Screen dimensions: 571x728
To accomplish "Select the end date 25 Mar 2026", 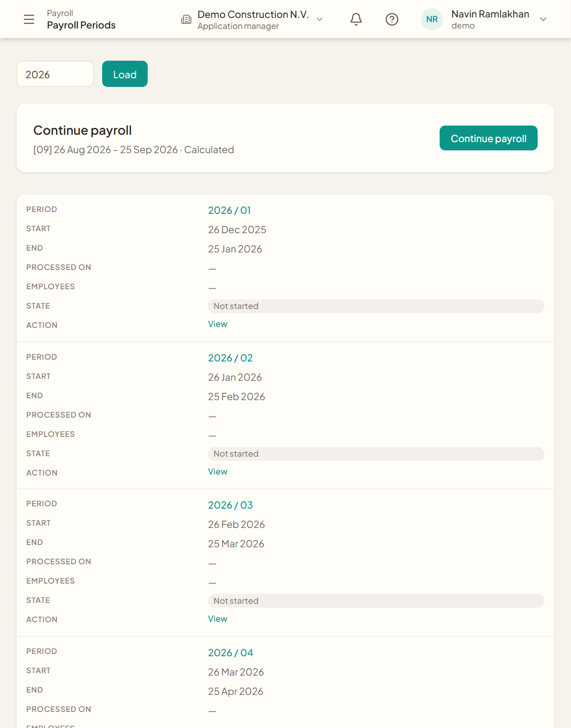I will pos(236,544).
